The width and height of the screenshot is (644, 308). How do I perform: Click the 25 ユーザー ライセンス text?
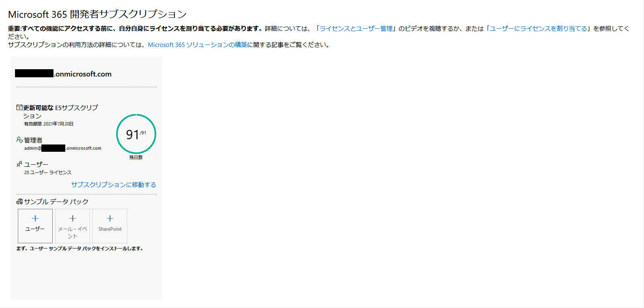(x=48, y=172)
